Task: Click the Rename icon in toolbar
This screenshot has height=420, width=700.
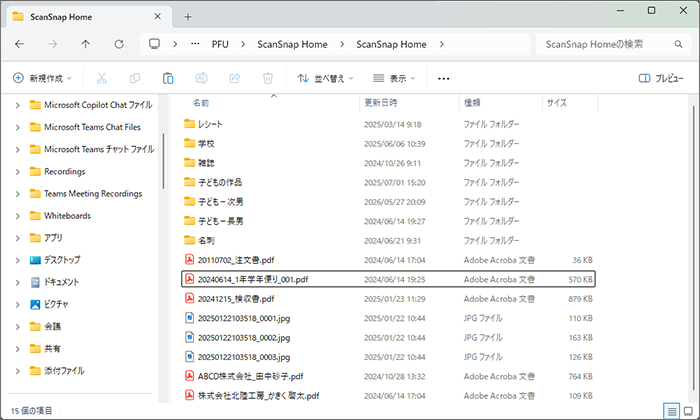Action: click(201, 79)
